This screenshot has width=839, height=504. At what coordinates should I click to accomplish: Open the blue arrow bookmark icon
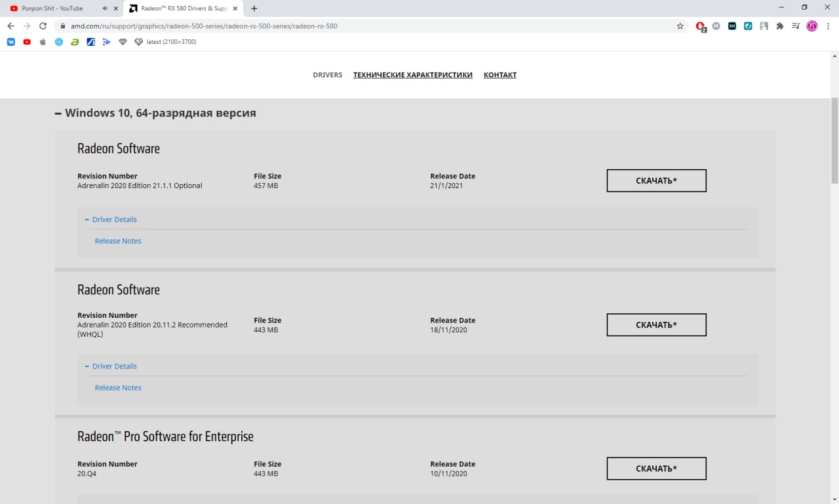click(107, 42)
